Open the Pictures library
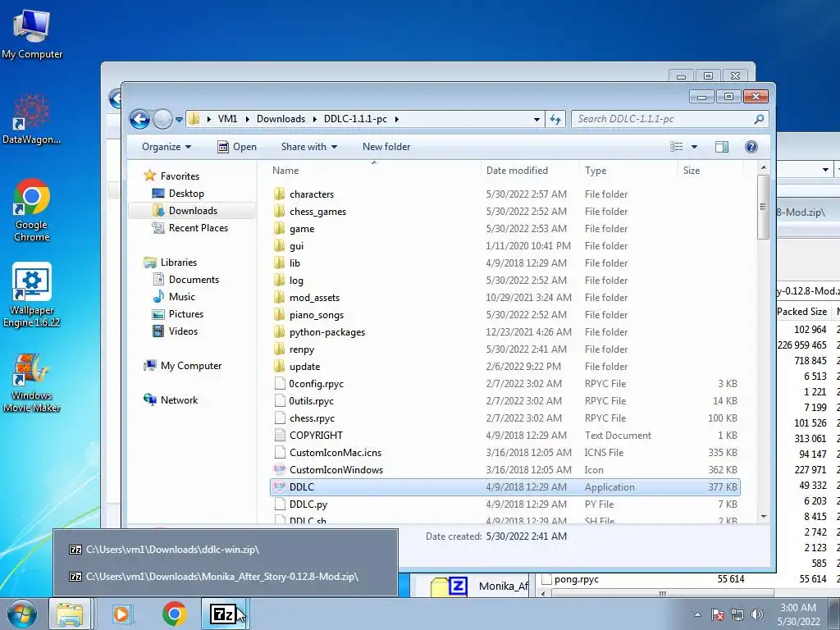 [x=186, y=314]
